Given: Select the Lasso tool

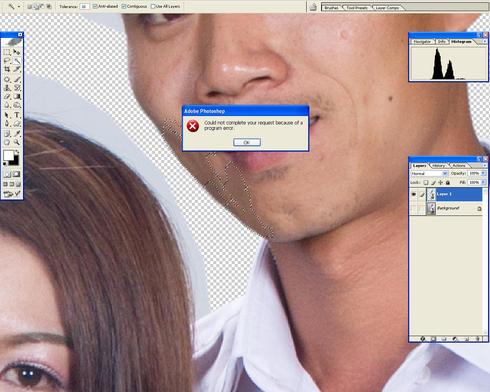Looking at the screenshot, I should tap(7, 61).
